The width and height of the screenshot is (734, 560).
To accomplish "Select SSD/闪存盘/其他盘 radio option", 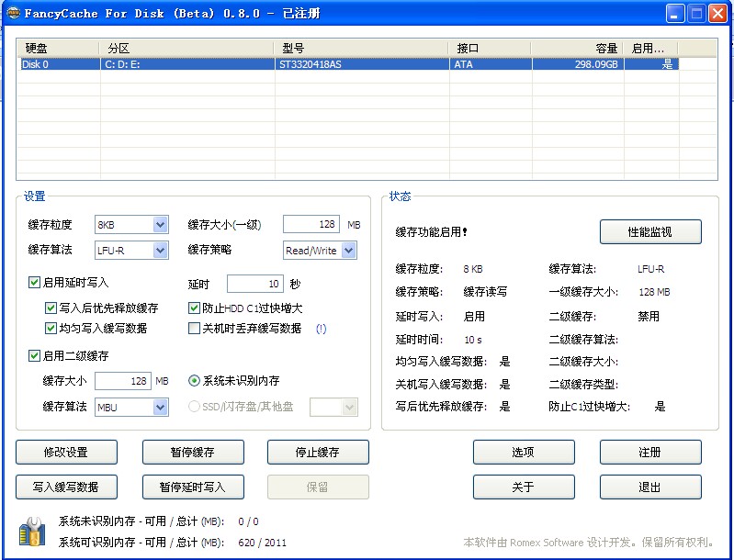I will coord(194,407).
